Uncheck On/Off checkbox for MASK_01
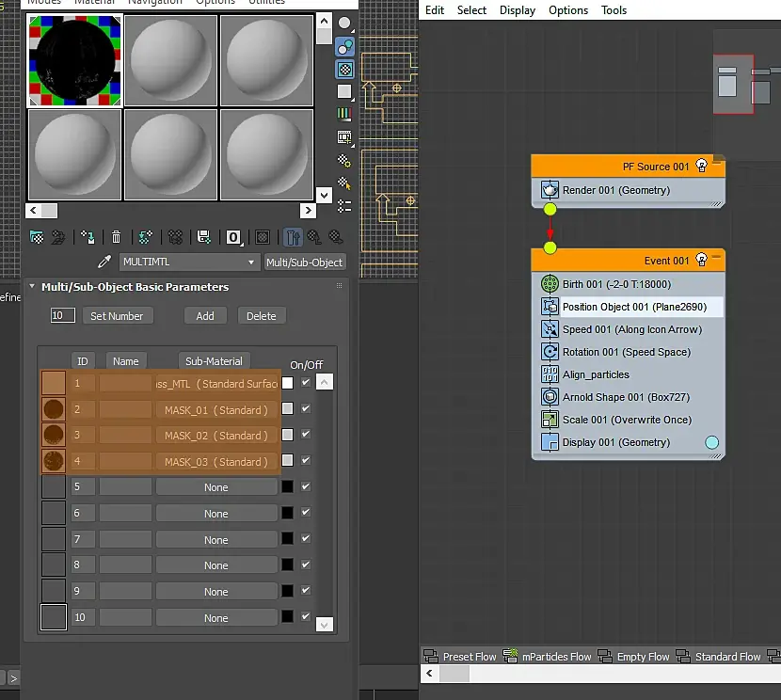 point(306,409)
